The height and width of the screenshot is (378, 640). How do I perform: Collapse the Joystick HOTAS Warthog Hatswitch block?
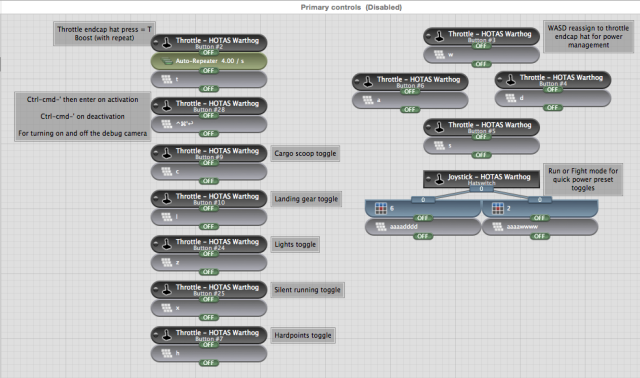tap(428, 178)
